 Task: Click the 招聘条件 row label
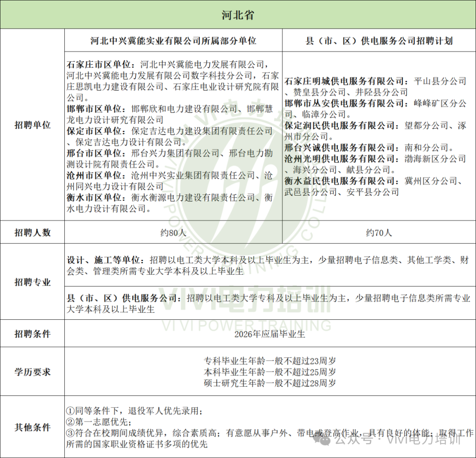pos(33,334)
